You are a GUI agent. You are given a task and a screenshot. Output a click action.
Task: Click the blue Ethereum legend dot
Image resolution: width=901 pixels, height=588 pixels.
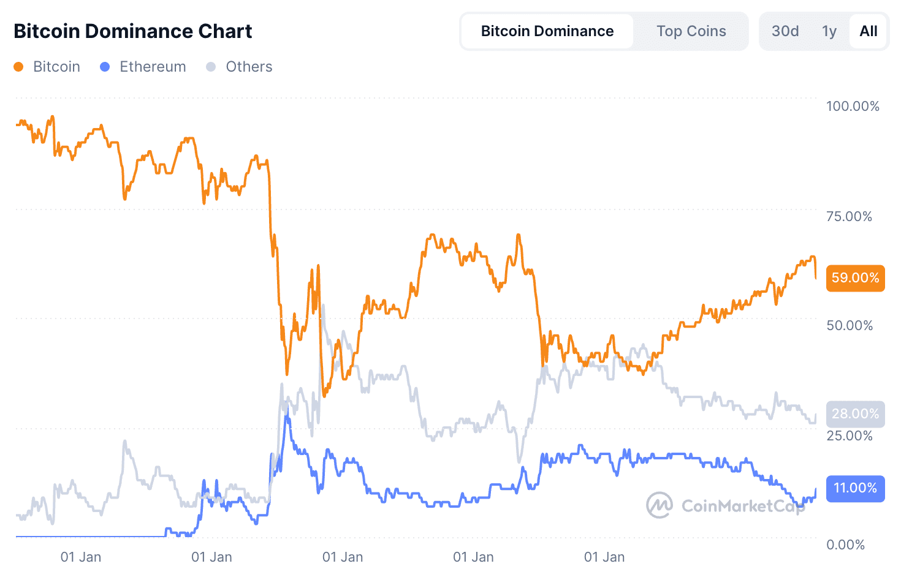click(104, 66)
